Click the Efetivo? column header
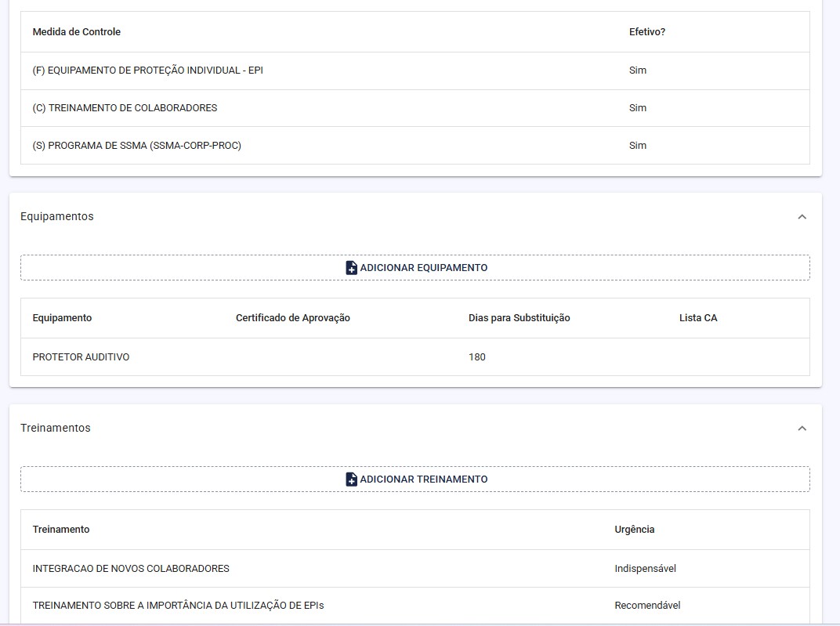 tap(646, 32)
